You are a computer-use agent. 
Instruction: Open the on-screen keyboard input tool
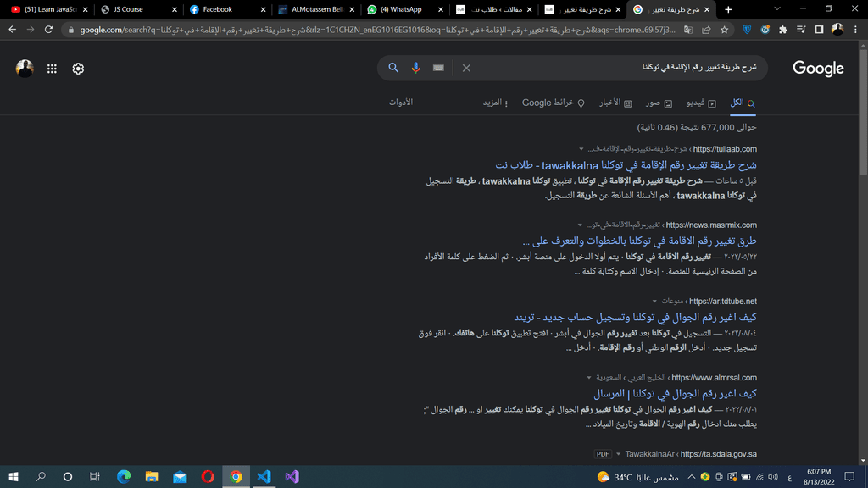[438, 68]
